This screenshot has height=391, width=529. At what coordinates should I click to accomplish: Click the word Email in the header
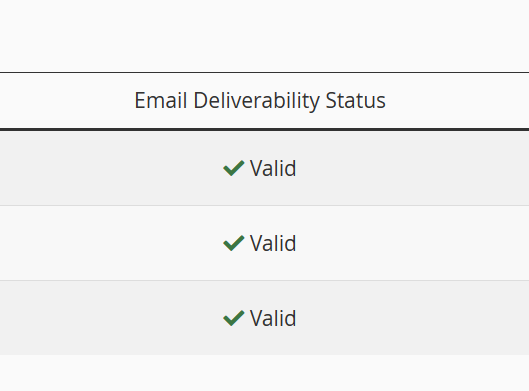click(161, 101)
